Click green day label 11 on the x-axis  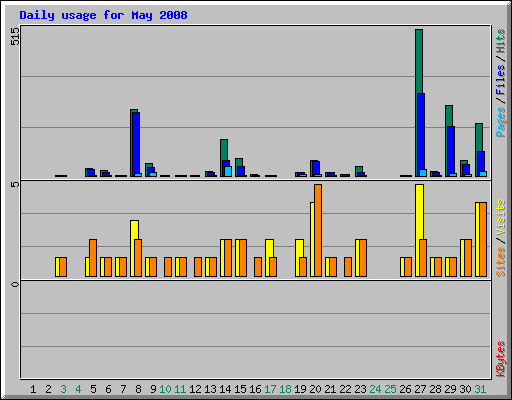click(x=180, y=389)
